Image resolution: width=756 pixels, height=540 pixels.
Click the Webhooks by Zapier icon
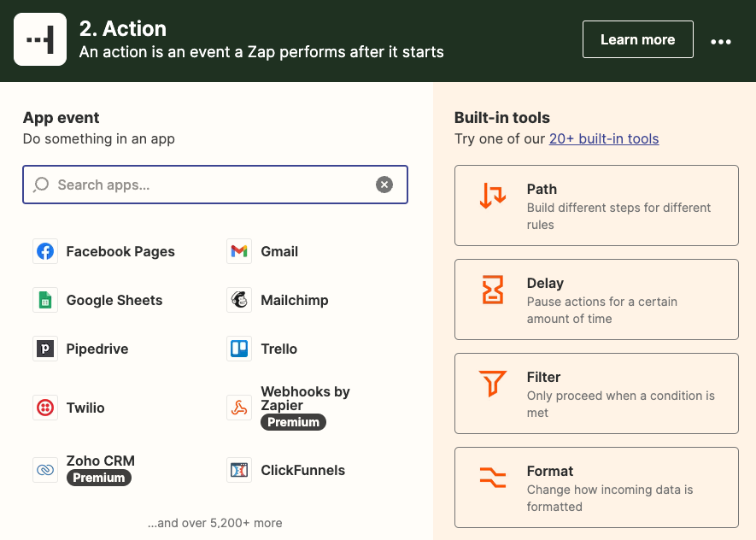239,408
